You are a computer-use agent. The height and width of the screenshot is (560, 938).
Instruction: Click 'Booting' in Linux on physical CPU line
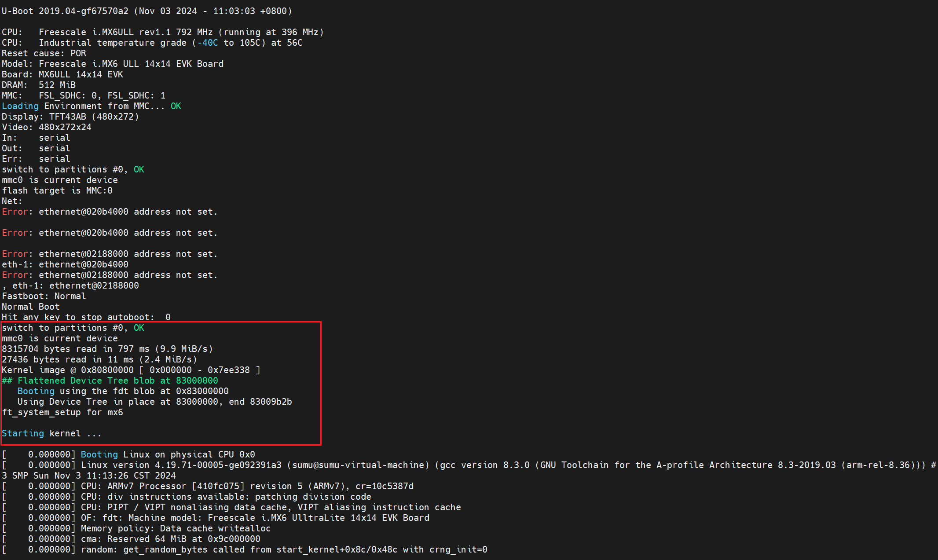click(99, 454)
